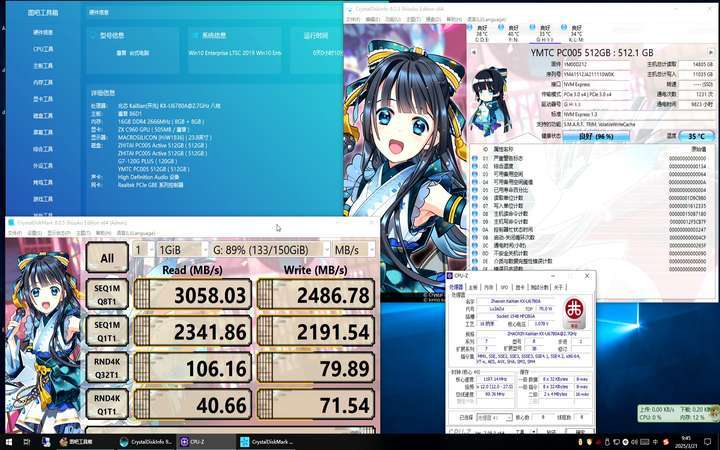Open CrystalDiskMark 文件 menu

click(x=15, y=233)
